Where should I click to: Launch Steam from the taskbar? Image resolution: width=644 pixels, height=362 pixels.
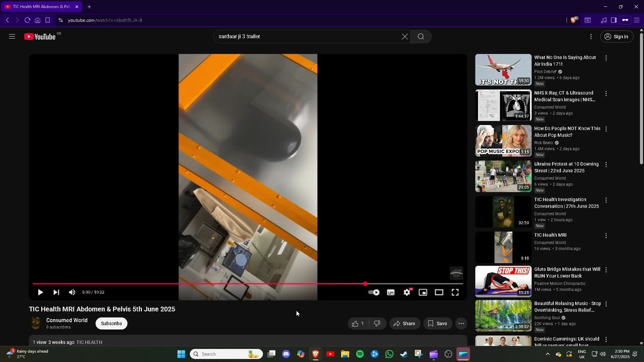tap(404, 354)
